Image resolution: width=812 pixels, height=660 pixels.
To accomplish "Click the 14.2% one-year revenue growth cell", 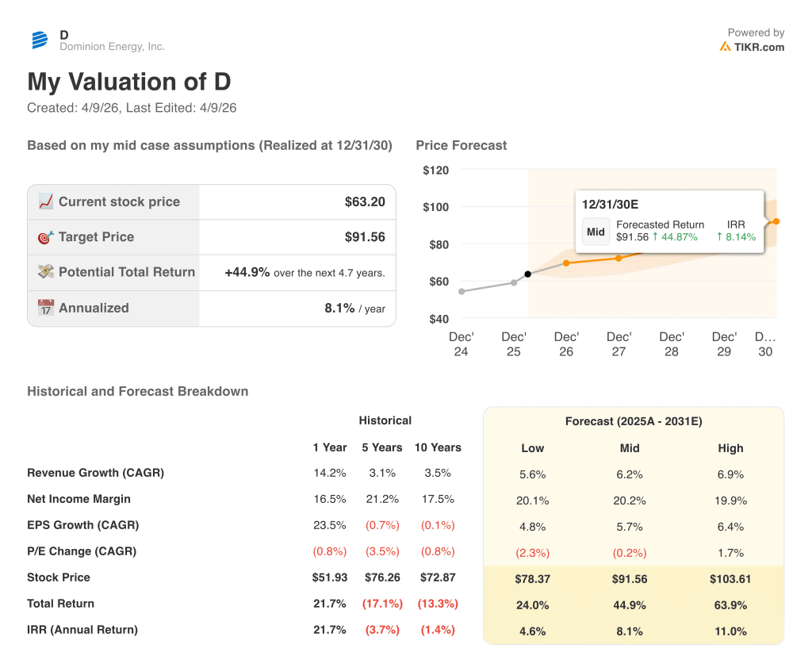I will (x=330, y=473).
